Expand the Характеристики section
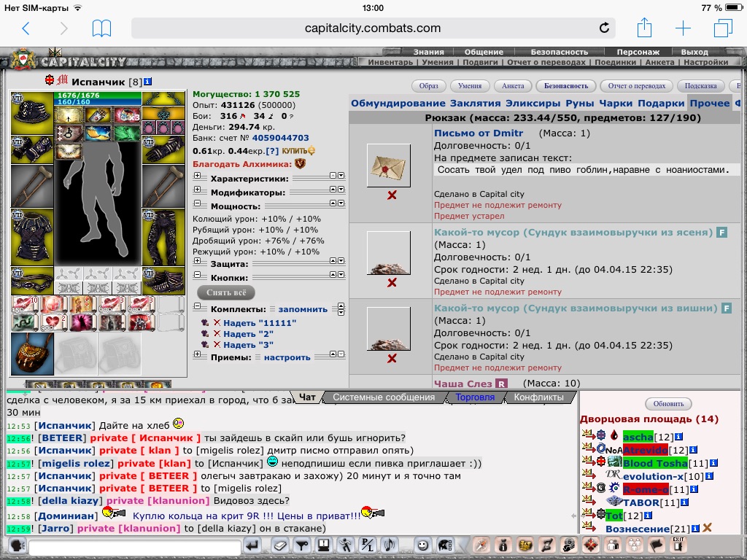Screen dimensions: 747x560 197,176
